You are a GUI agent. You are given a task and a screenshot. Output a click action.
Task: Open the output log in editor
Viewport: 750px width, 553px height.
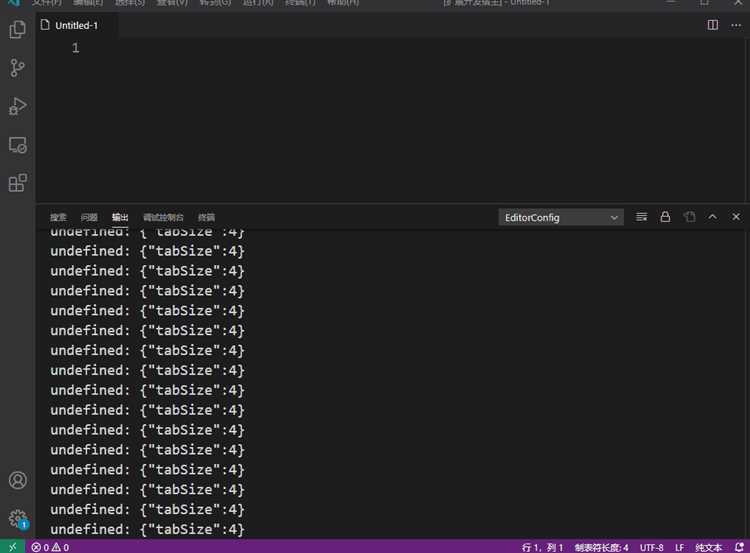coord(689,217)
